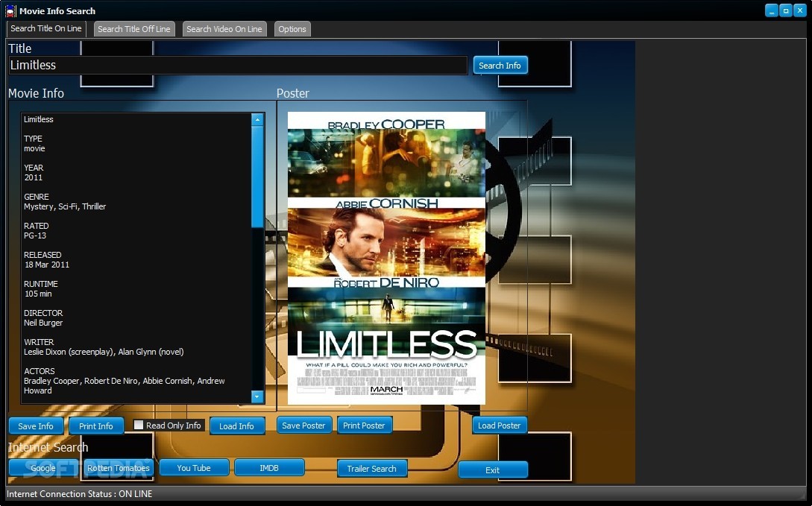Click the '18 Mar 2011' release date text

47,265
